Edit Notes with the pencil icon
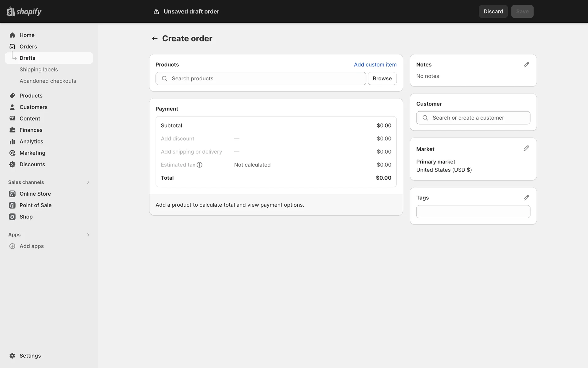588x368 pixels. pos(526,65)
